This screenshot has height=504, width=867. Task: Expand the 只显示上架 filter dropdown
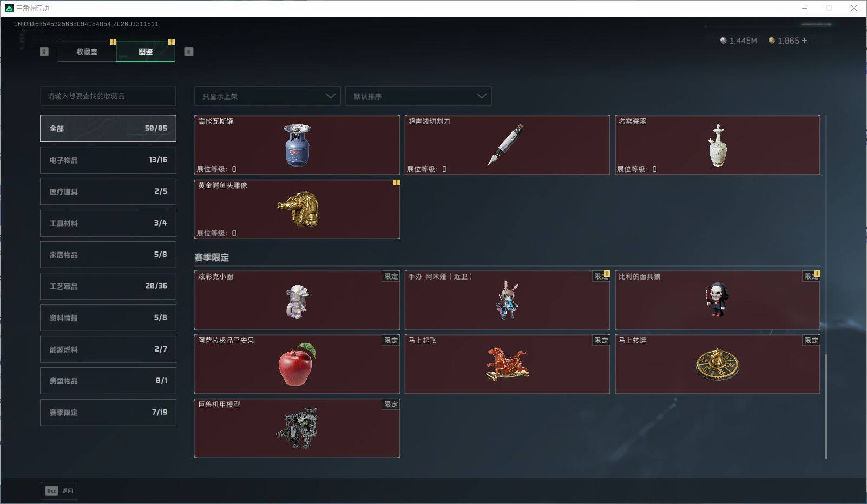(x=267, y=96)
